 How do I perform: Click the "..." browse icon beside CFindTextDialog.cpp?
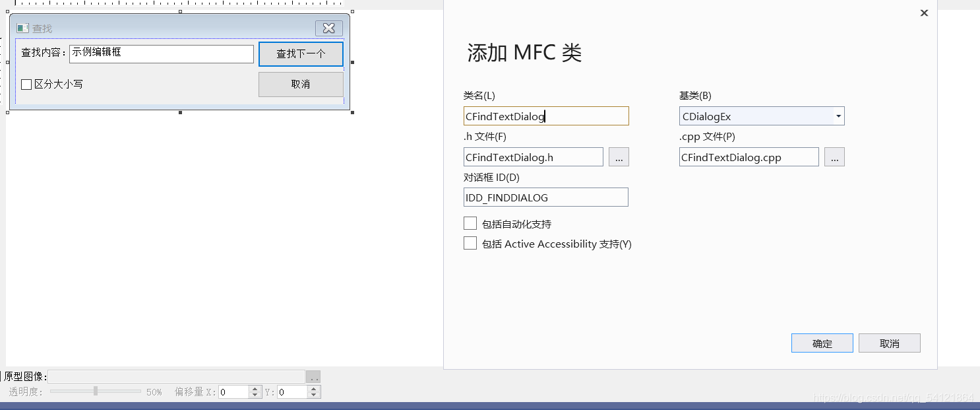(834, 156)
